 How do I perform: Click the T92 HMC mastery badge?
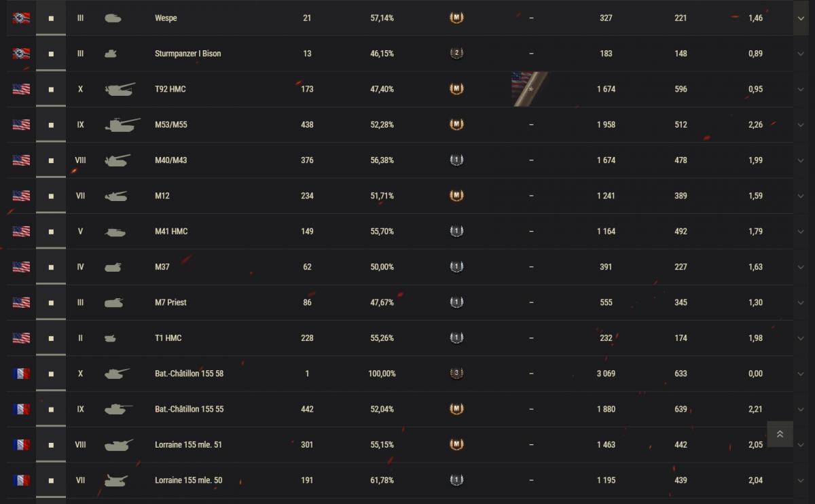tap(456, 89)
